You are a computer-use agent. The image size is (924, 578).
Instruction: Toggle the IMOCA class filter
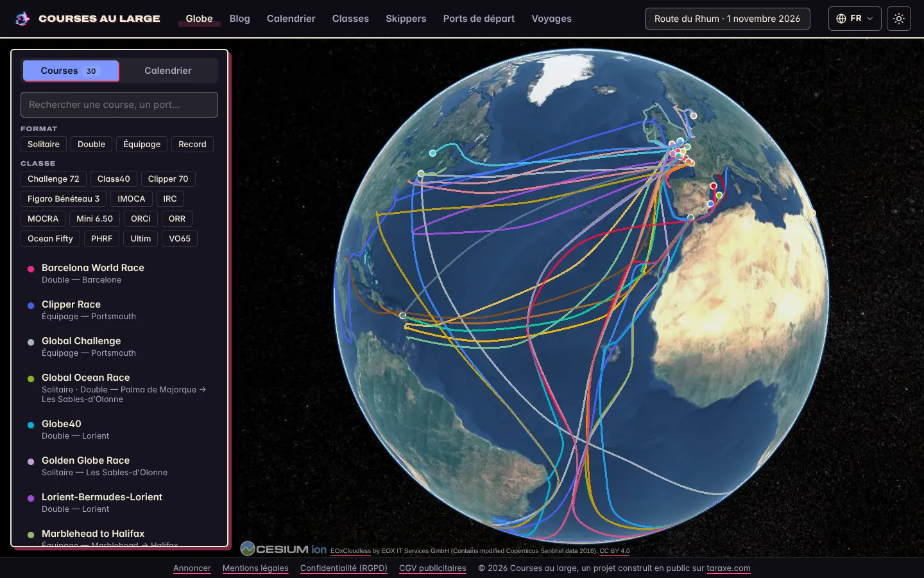click(132, 199)
